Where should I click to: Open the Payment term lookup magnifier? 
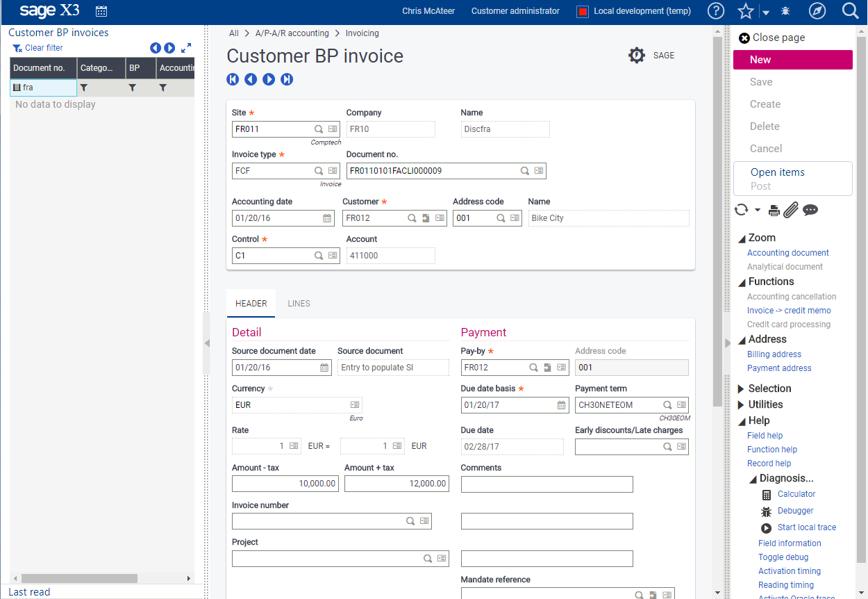click(667, 405)
